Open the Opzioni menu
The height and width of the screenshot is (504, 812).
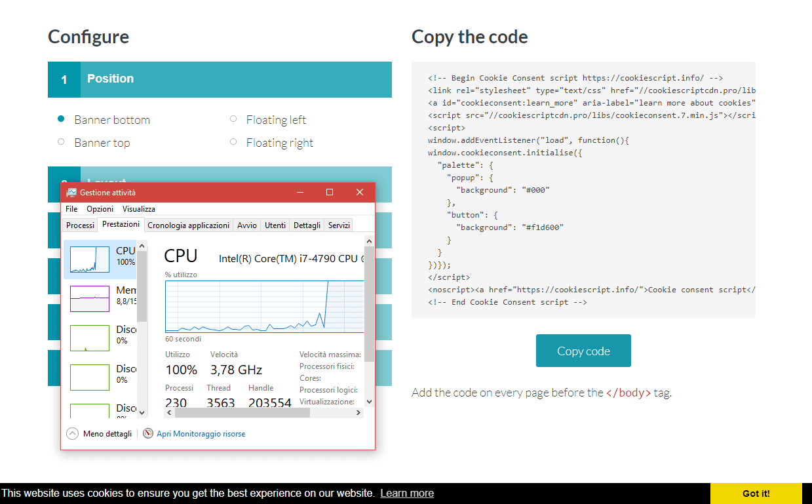(x=100, y=209)
